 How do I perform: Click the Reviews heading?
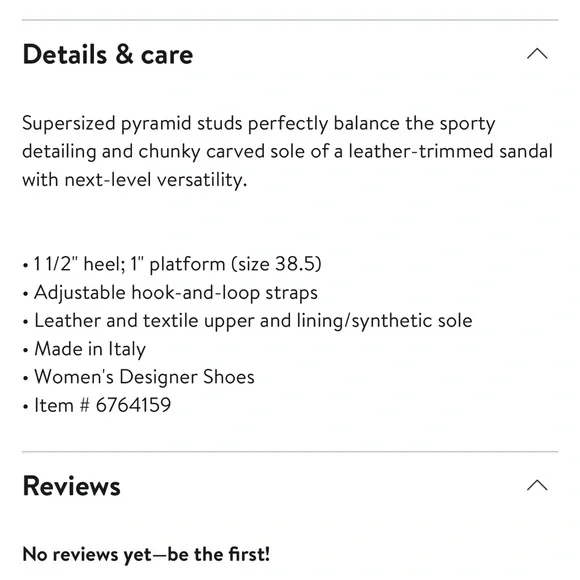pos(71,486)
